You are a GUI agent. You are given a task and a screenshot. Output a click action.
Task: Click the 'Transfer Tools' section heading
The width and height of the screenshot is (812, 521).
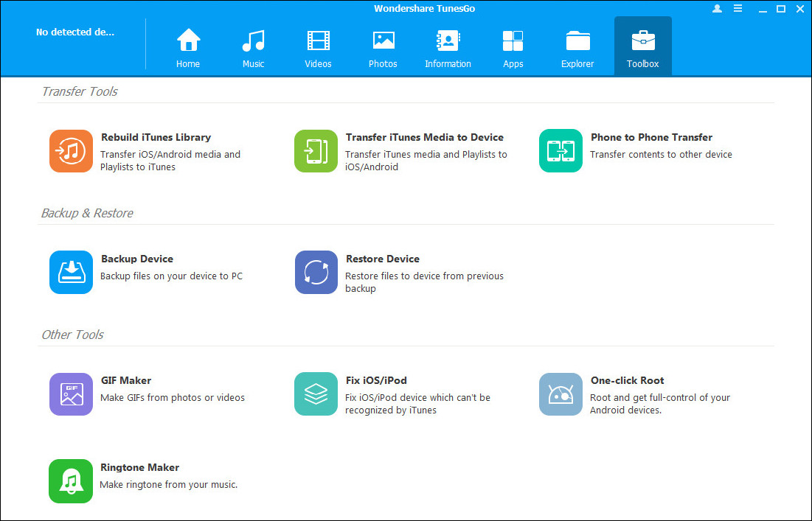[x=80, y=91]
